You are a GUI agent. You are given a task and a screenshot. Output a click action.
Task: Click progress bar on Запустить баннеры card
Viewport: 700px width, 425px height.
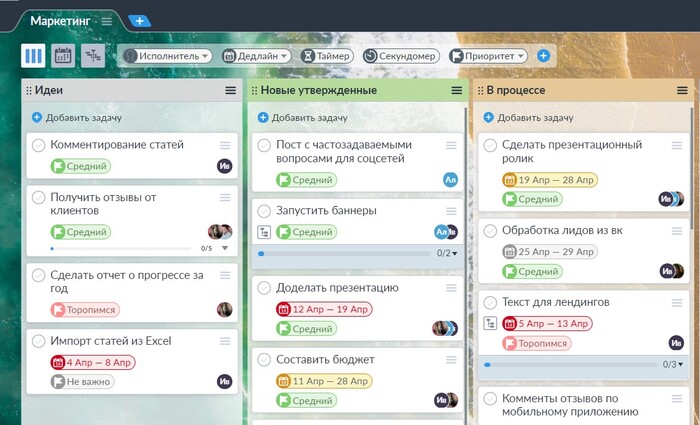pos(344,254)
